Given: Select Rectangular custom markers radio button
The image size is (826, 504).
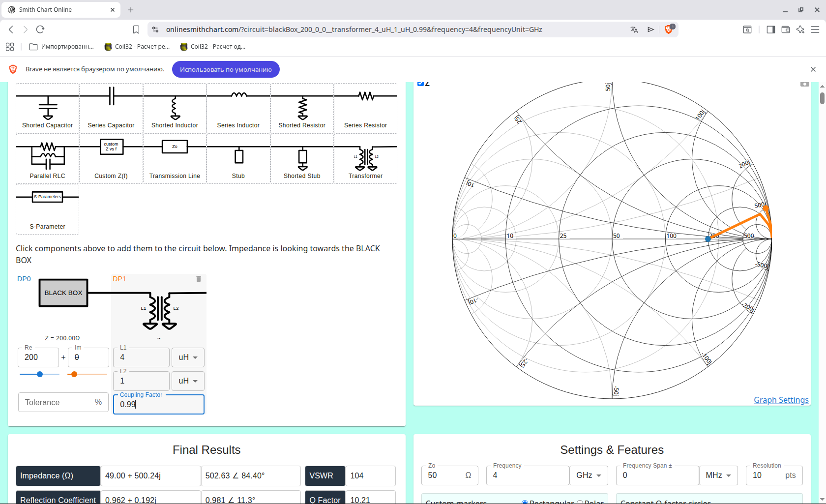Looking at the screenshot, I should 525,502.
